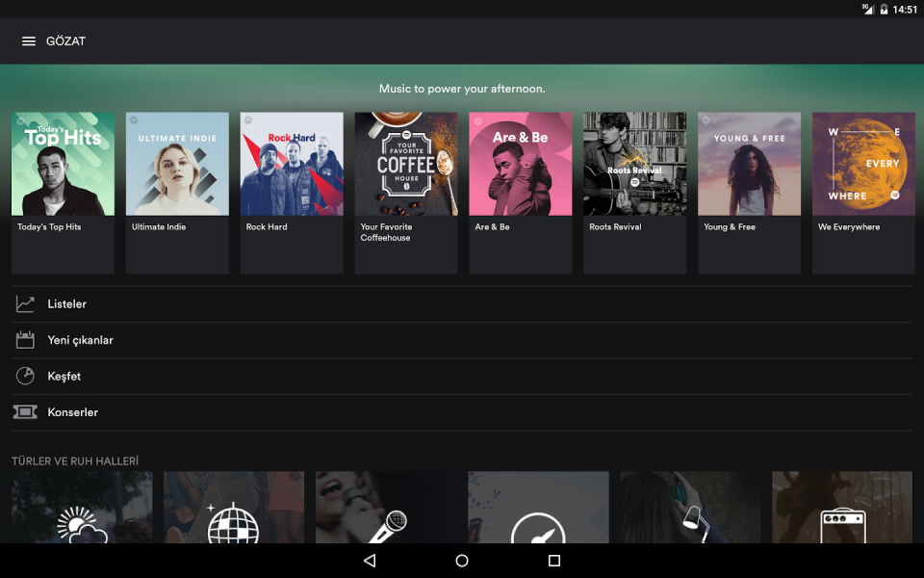The image size is (924, 578).
Task: Select the 'Roots Revival' caption text
Action: click(x=615, y=227)
